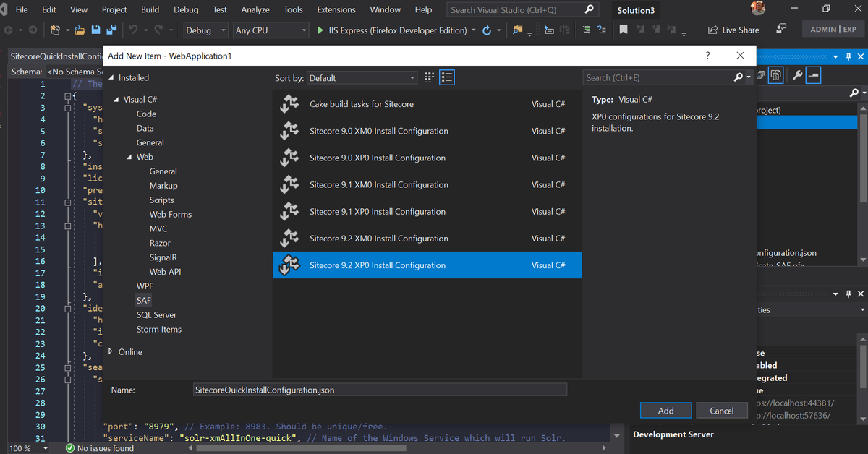Click the send feedback smiley icon

click(781, 30)
